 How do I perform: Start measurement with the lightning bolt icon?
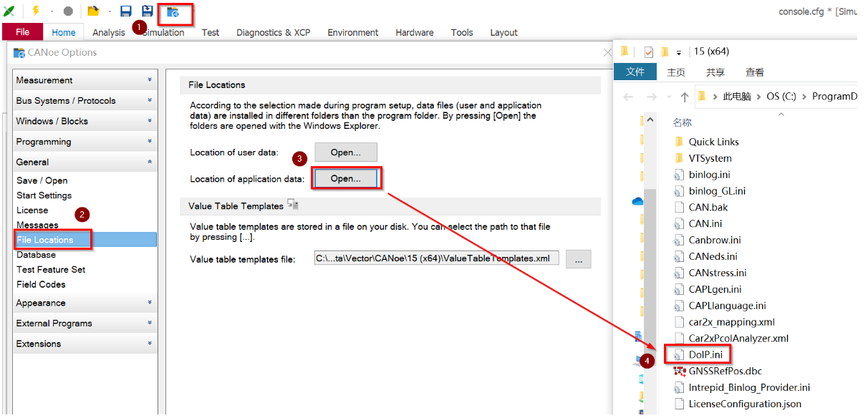(36, 11)
